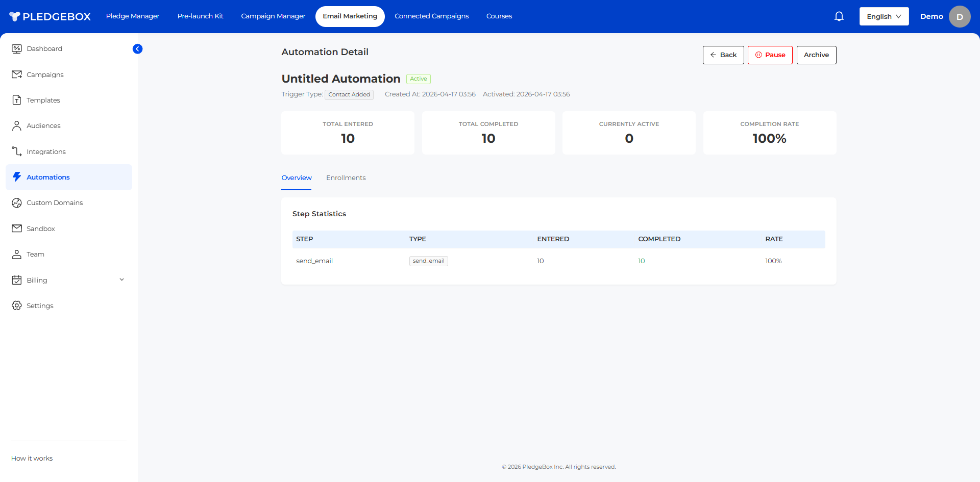Click the Templates document icon
The width and height of the screenshot is (980, 482).
[17, 100]
